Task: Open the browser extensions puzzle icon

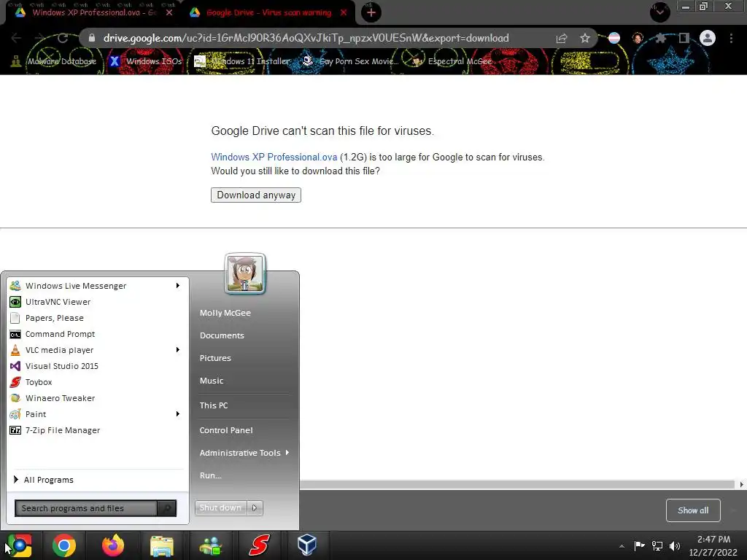Action: tap(660, 38)
